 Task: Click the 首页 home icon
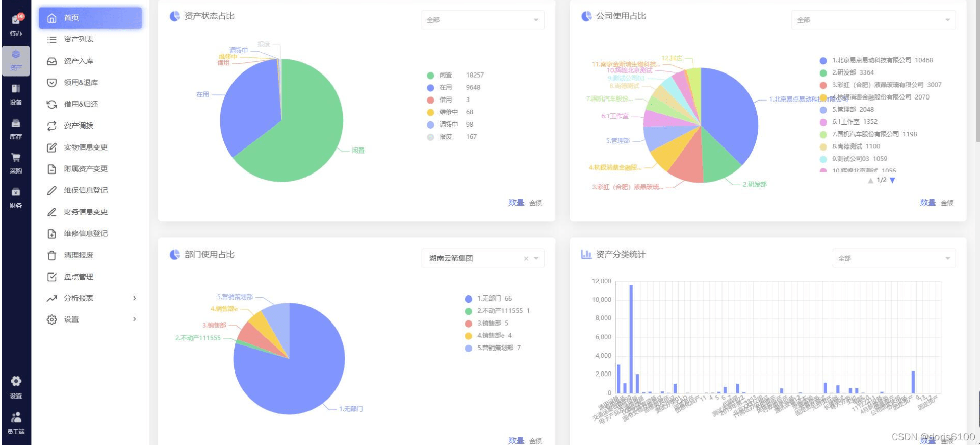coord(51,18)
